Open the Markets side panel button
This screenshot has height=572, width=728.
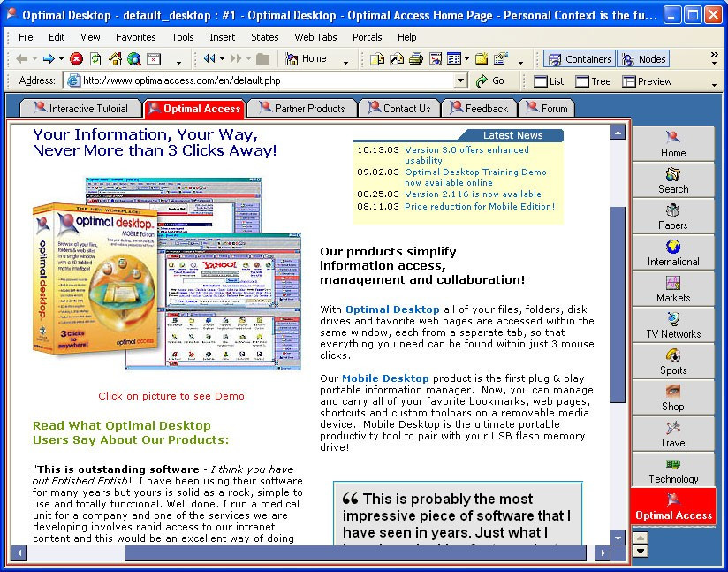pos(673,289)
